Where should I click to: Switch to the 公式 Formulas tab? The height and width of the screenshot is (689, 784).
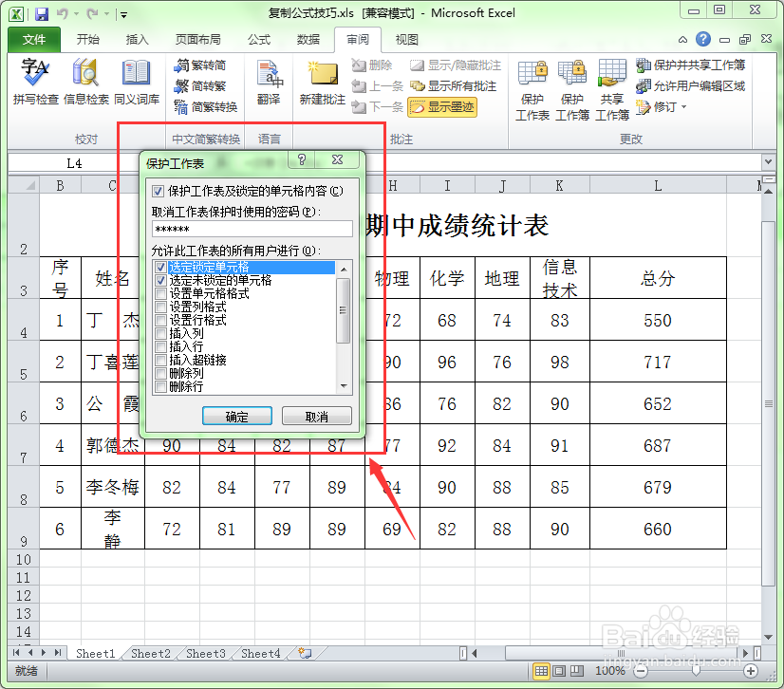pos(259,40)
